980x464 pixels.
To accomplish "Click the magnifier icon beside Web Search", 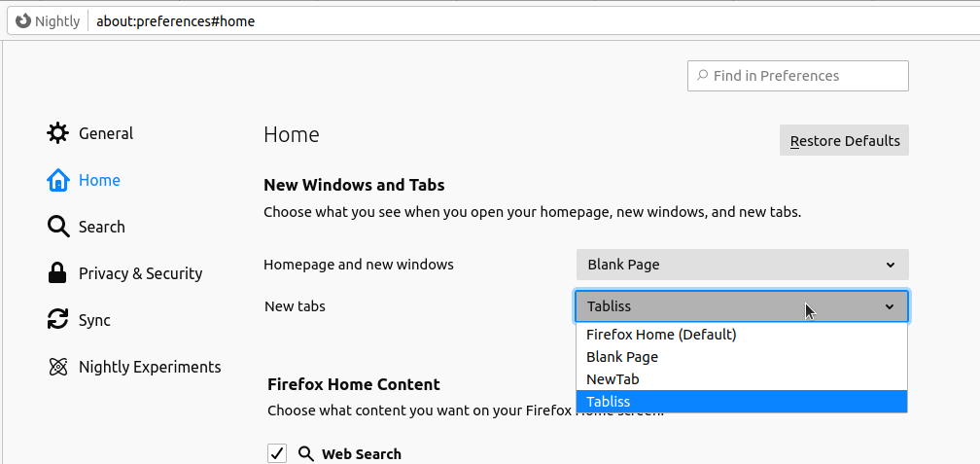I will click(305, 454).
